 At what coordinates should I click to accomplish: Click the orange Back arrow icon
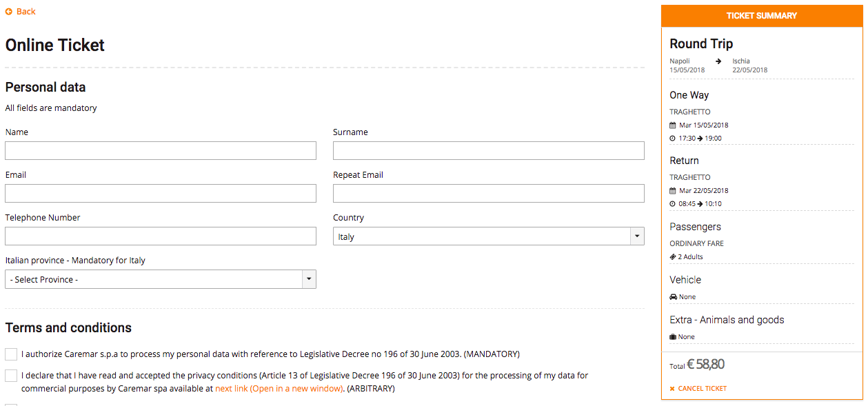9,12
